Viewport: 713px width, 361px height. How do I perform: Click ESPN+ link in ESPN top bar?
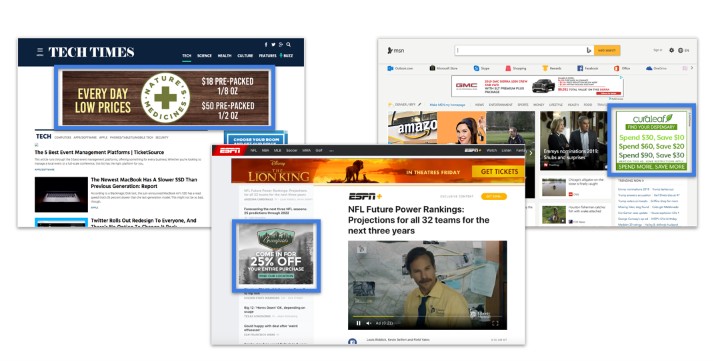point(472,150)
